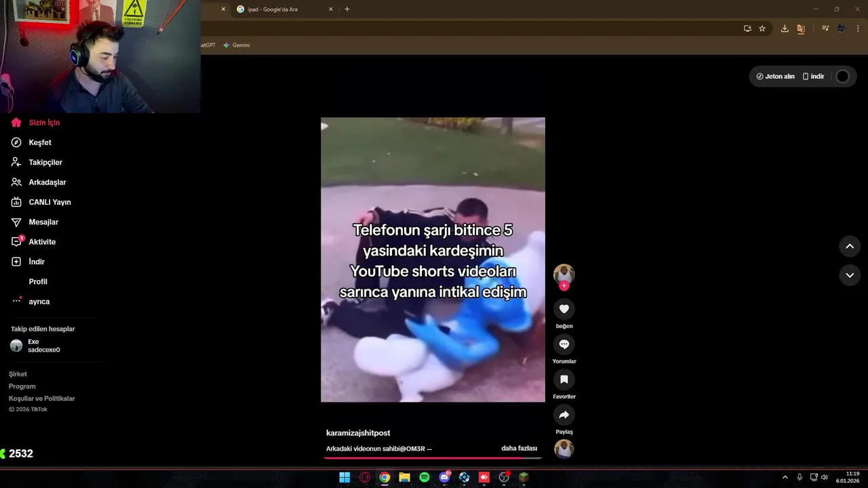Open Profil in the sidebar

[38, 282]
